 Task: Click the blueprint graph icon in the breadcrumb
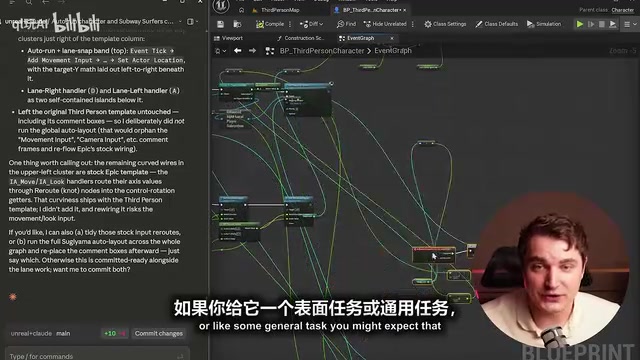click(269, 51)
